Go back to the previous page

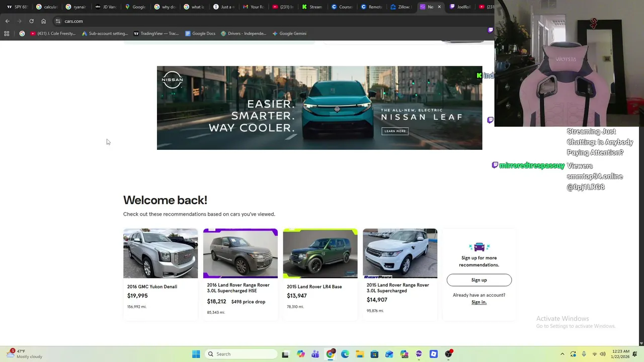pos(7,21)
